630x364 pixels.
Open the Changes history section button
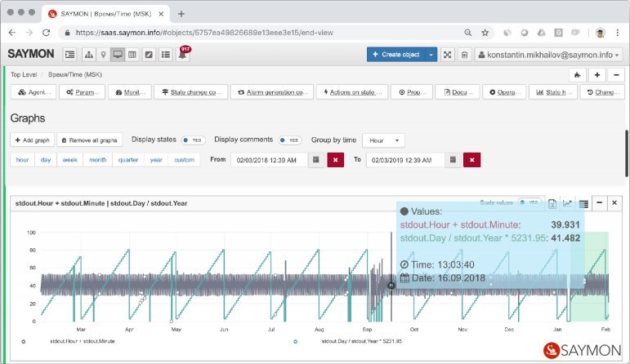click(603, 92)
